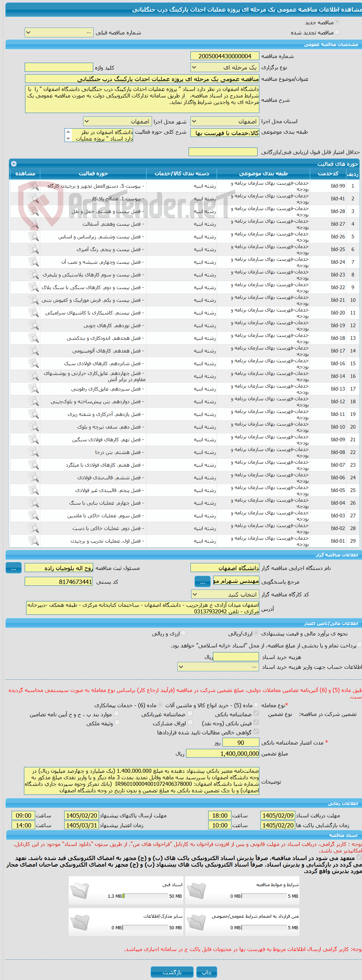Open view icon for row bld-28
This screenshot has height=980, width=362.
(x=33, y=211)
